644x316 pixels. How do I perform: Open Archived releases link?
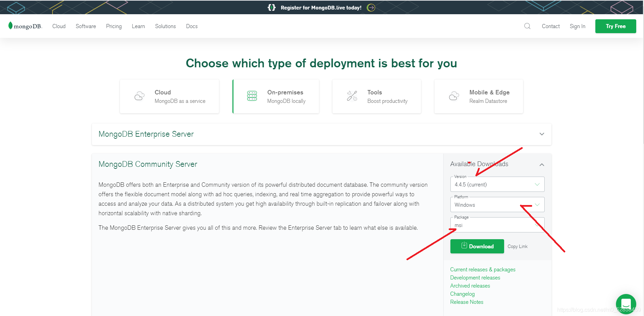click(470, 286)
